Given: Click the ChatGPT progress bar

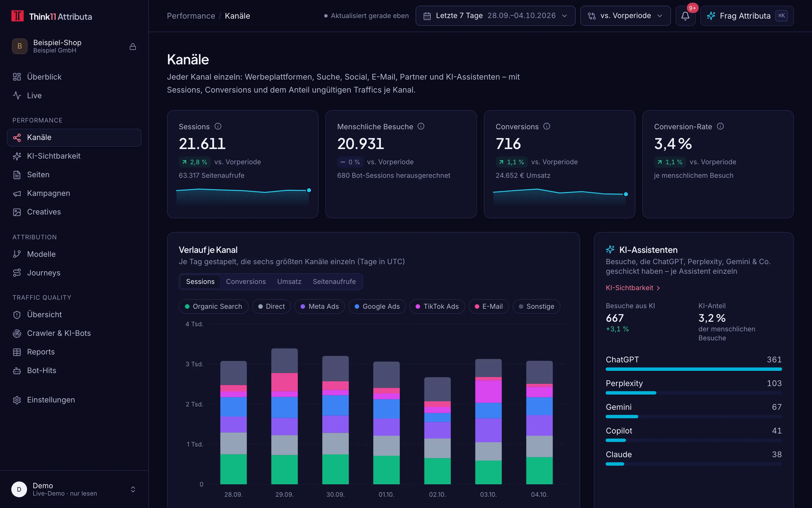Looking at the screenshot, I should (694, 369).
